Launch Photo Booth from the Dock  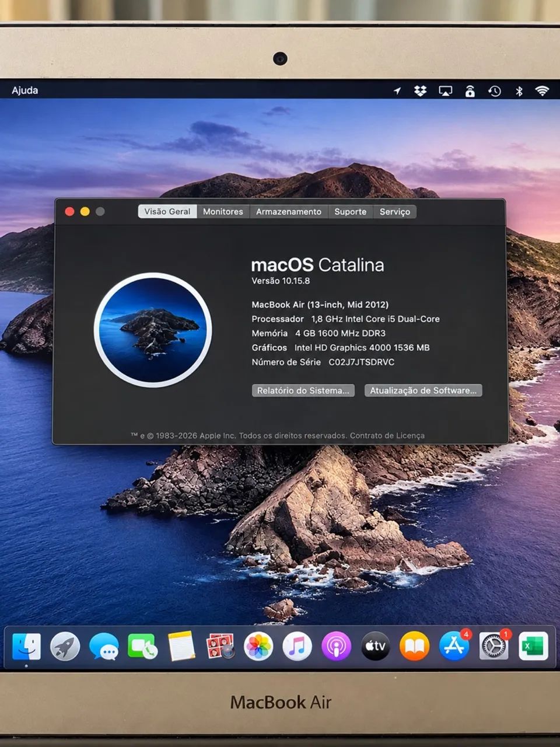[x=220, y=647]
